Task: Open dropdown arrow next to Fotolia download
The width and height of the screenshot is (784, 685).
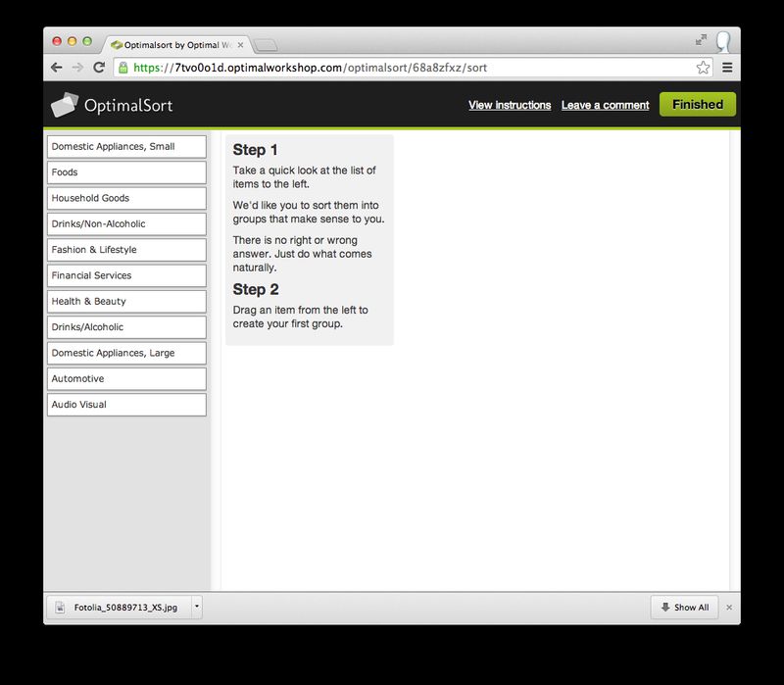Action: point(196,607)
